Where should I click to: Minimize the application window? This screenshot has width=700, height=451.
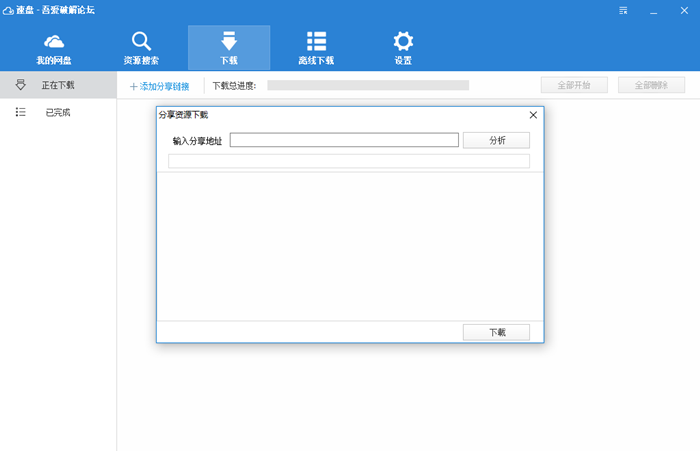(653, 11)
